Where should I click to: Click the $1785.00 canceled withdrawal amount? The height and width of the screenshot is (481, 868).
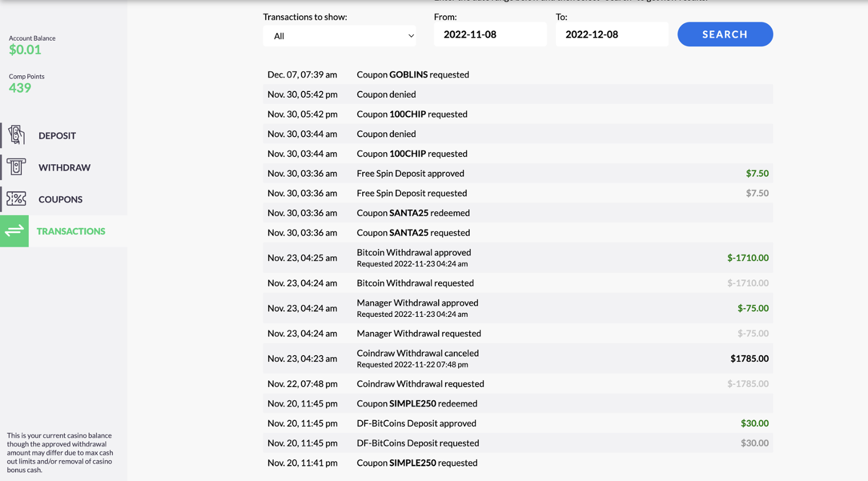click(x=749, y=358)
